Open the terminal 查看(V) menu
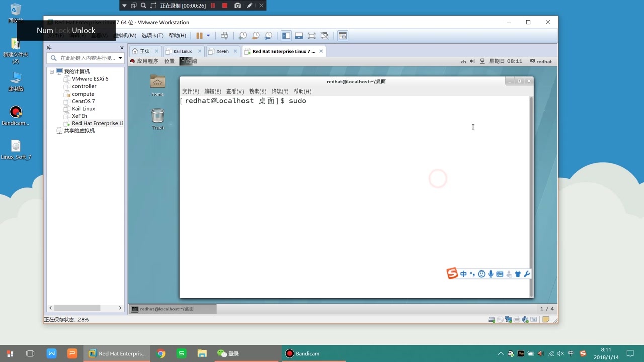This screenshot has height=362, width=644. (235, 92)
